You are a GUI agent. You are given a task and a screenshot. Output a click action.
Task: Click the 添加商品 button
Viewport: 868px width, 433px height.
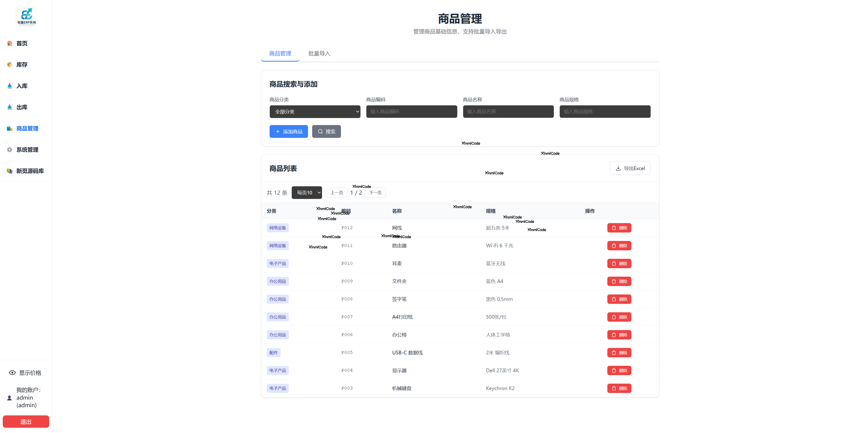(x=288, y=131)
